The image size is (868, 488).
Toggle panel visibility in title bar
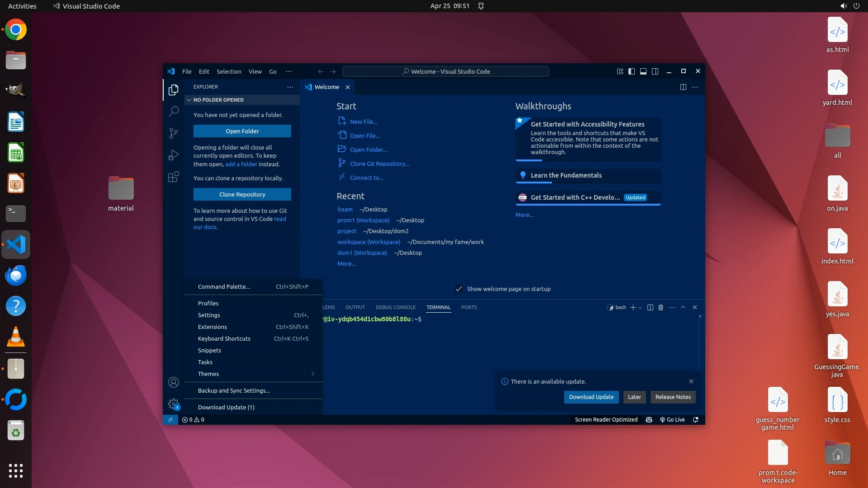tap(643, 71)
